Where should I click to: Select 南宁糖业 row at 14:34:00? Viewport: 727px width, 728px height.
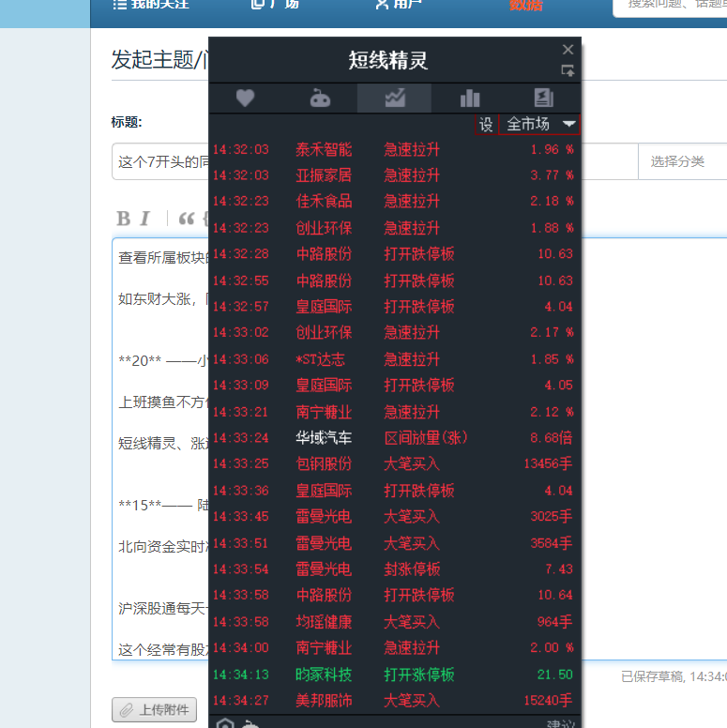point(394,647)
